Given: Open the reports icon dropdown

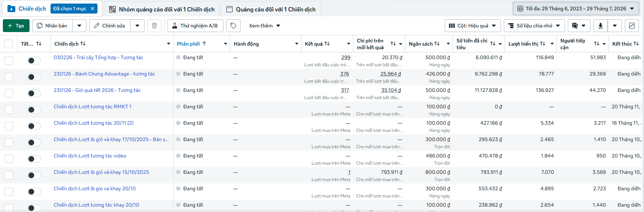Looking at the screenshot, I should coord(579,26).
